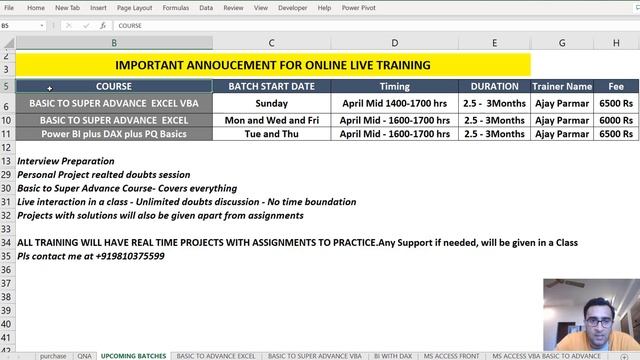Viewport: 640px width, 360px height.
Task: Switch to the MS ACCESS FRONT sheet
Action: click(451, 356)
